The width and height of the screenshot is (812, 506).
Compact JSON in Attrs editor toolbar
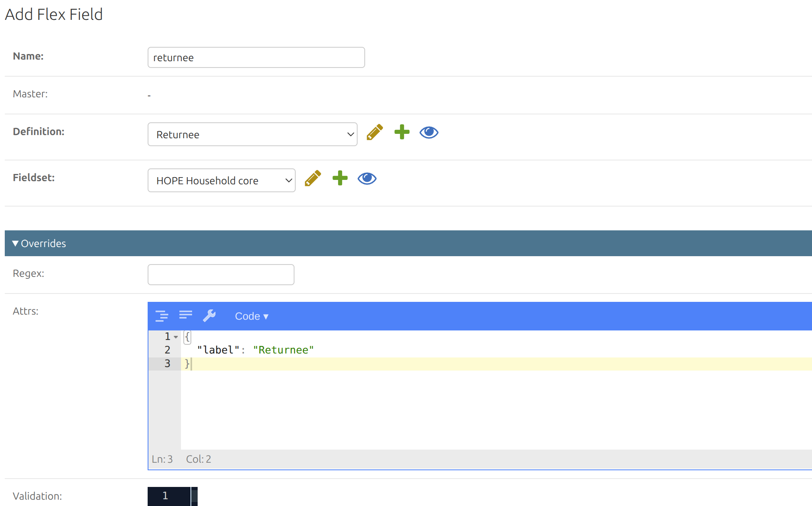[185, 316]
